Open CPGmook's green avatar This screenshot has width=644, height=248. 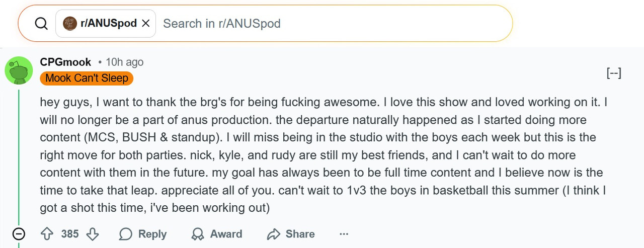click(19, 70)
